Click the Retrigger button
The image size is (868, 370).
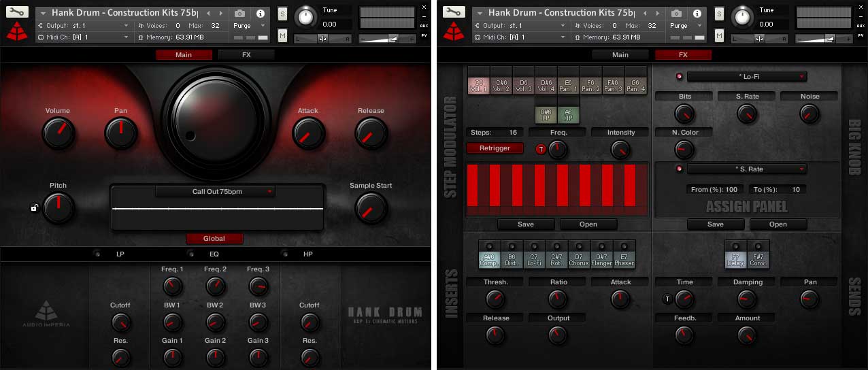[x=495, y=148]
